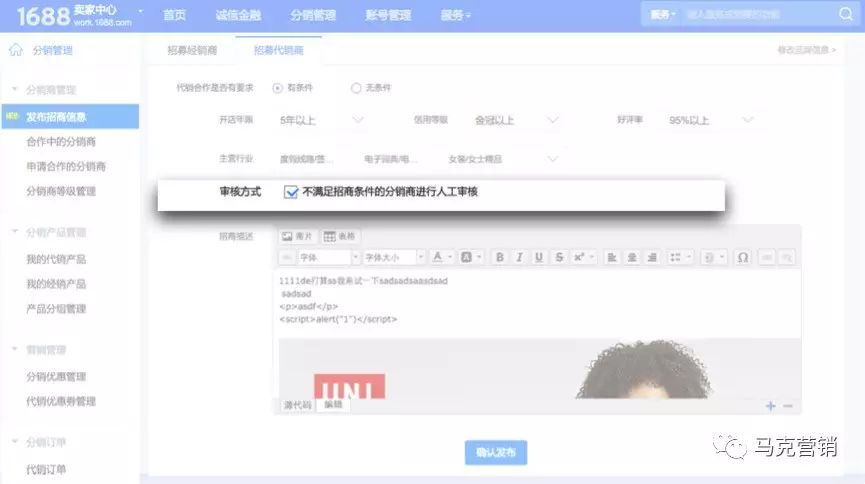Open the 修改店铺信息 link
865x484 pixels.
(x=807, y=50)
